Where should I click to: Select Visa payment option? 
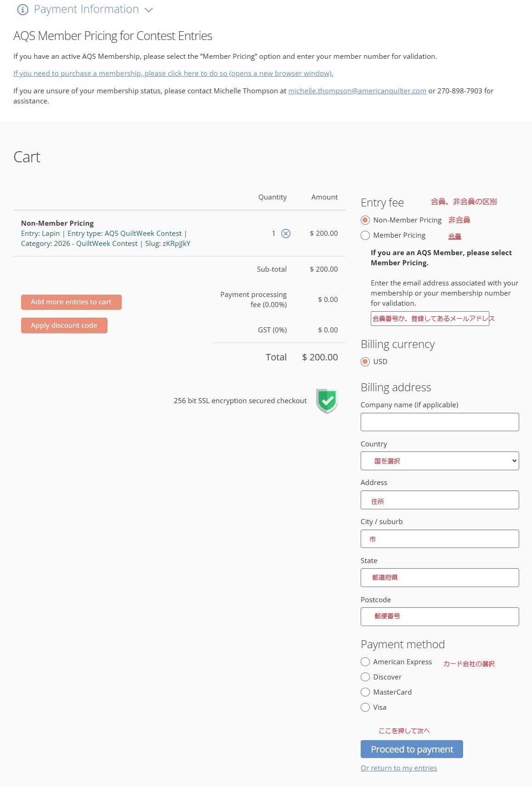pos(365,707)
